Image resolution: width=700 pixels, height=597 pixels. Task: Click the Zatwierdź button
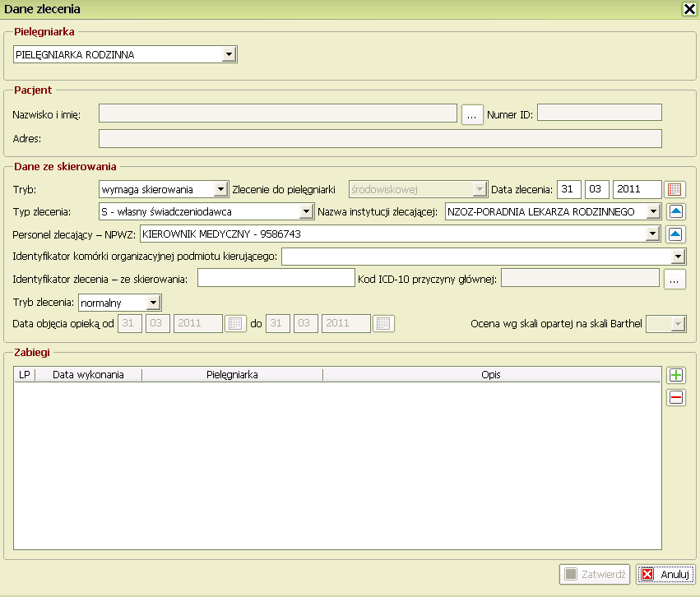pyautogui.click(x=595, y=574)
